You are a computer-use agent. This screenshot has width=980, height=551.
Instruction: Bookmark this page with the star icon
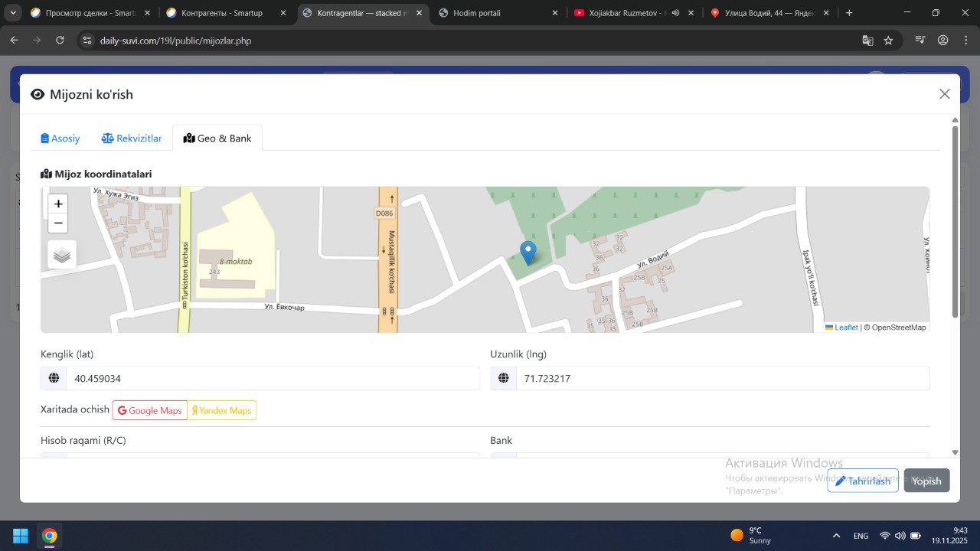point(888,41)
